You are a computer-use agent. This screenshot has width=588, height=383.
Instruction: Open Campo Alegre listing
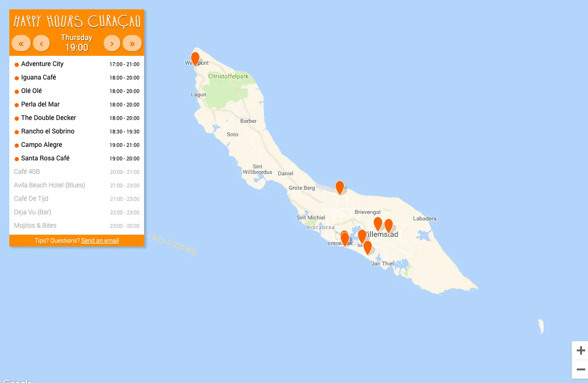pyautogui.click(x=77, y=145)
